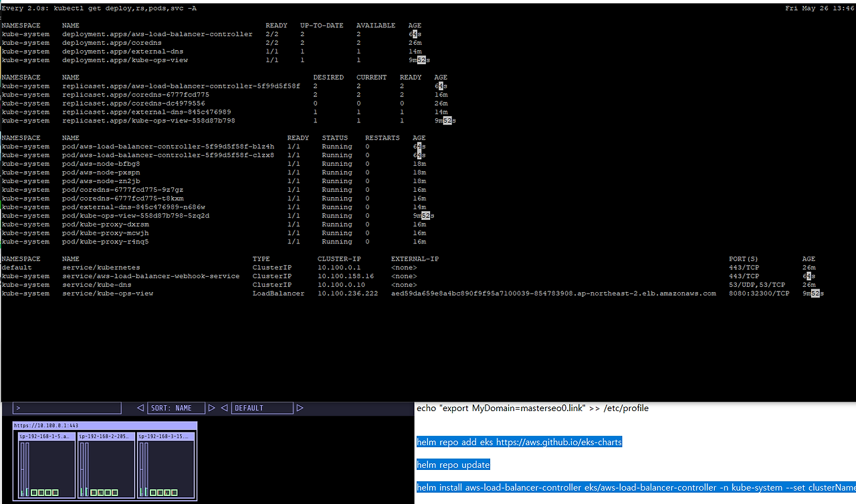Click service/kubernetes in the services table
Image resolution: width=856 pixels, height=504 pixels.
(x=101, y=267)
